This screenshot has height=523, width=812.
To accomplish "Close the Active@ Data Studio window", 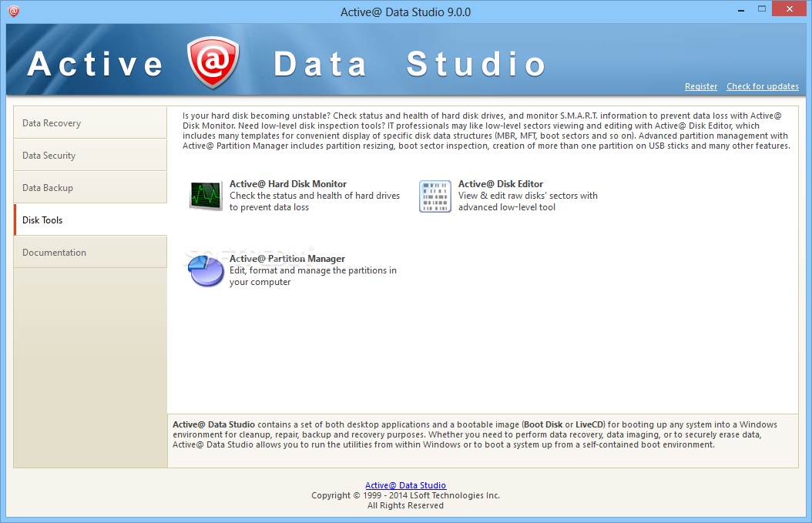I will [x=789, y=8].
